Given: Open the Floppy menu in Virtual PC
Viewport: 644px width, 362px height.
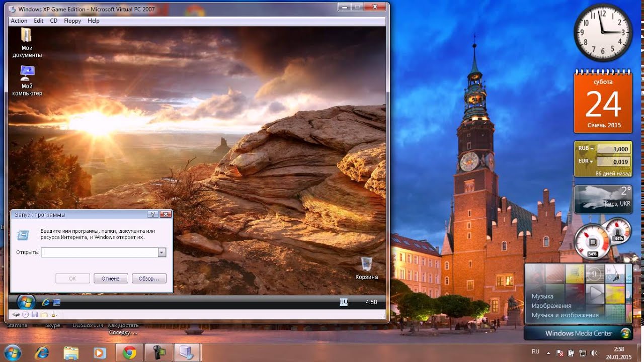Looking at the screenshot, I should click(x=73, y=21).
